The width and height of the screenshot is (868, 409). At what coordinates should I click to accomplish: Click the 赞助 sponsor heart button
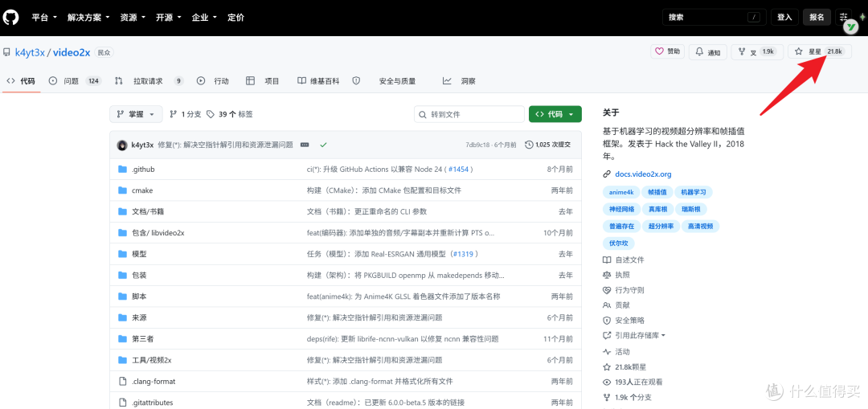pyautogui.click(x=668, y=51)
